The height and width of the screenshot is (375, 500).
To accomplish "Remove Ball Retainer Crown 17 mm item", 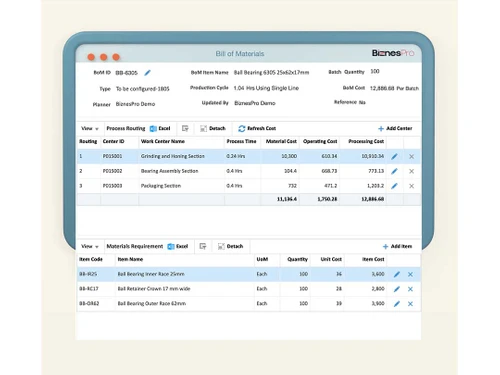I will [x=410, y=289].
